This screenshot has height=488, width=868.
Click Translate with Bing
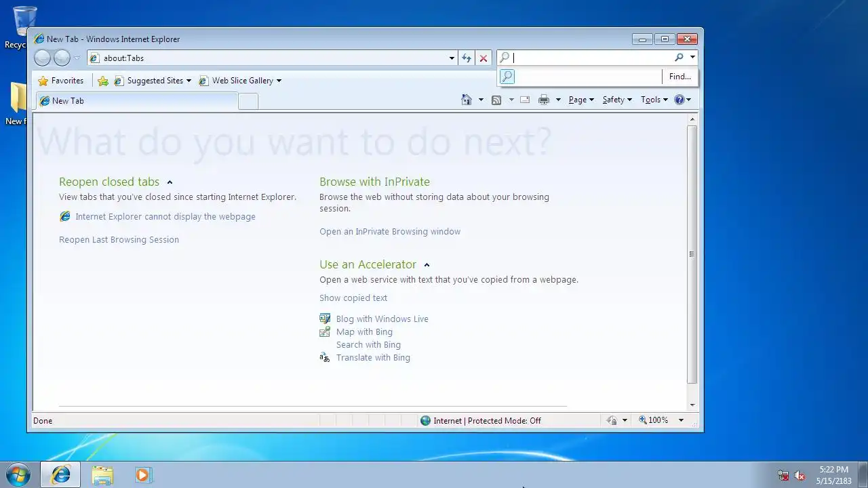[373, 358]
